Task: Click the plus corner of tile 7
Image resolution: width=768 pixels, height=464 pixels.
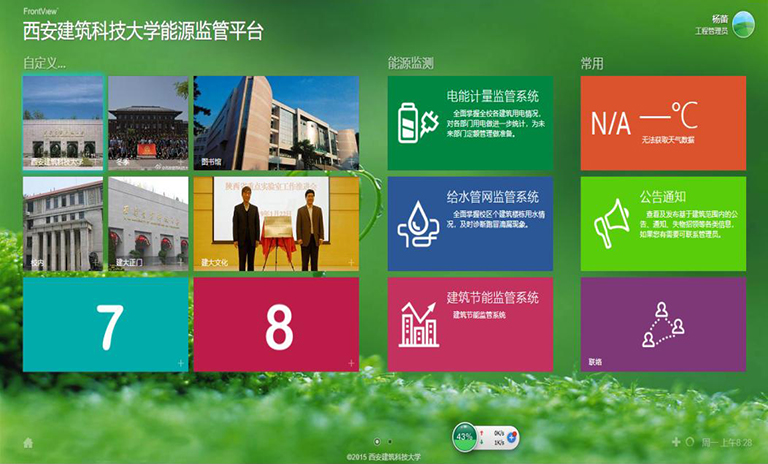Action: point(181,363)
